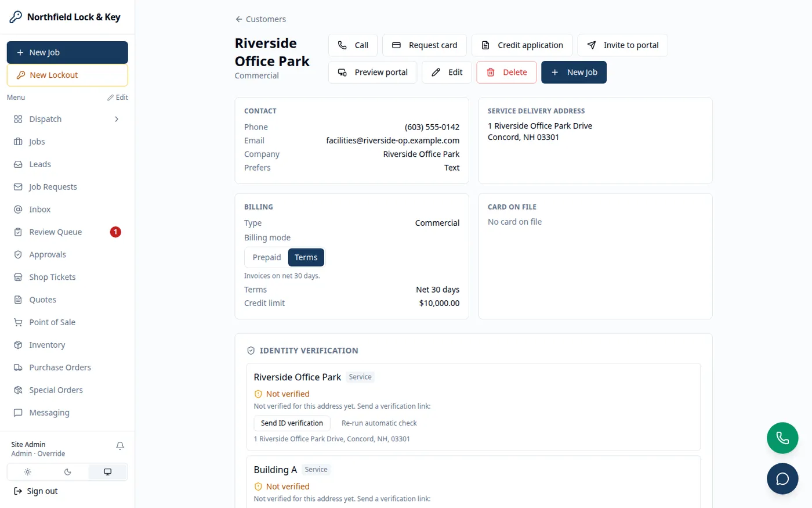Click the Inventory box icon
812x508 pixels.
[18, 345]
